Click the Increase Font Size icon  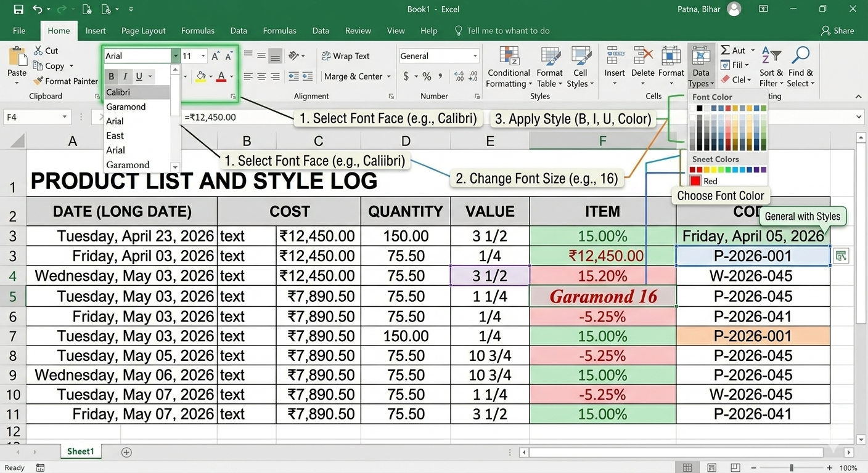215,56
